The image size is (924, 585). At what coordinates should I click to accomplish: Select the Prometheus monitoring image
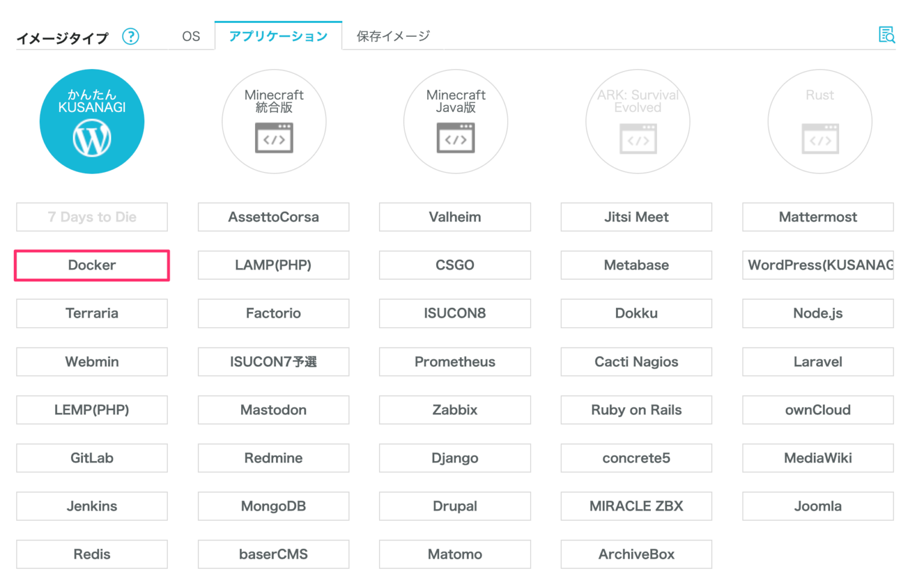tap(454, 361)
